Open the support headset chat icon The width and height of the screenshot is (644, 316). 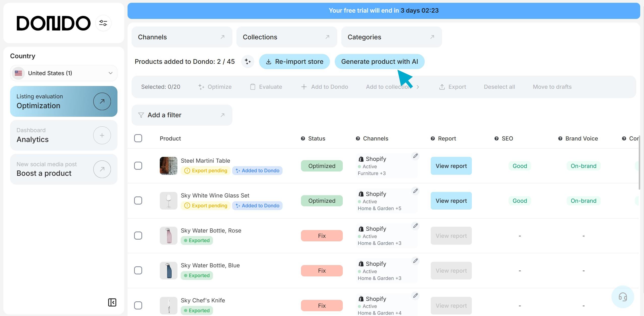coord(623,297)
